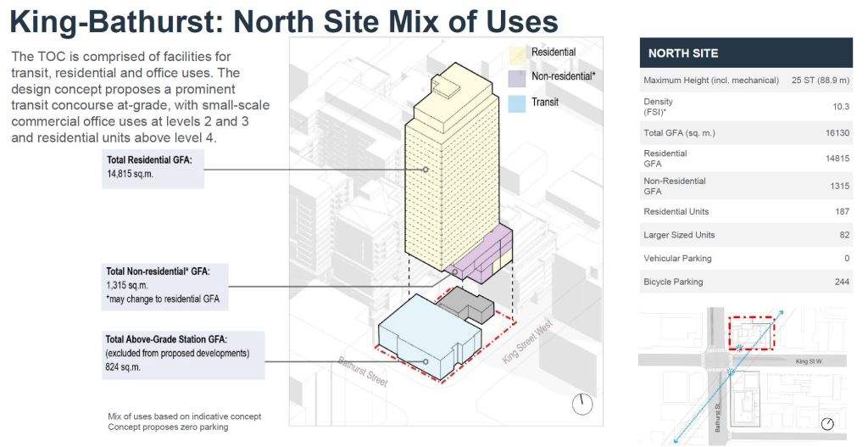Click the NORTH SITE table header
This screenshot has width=868, height=447.
point(746,53)
